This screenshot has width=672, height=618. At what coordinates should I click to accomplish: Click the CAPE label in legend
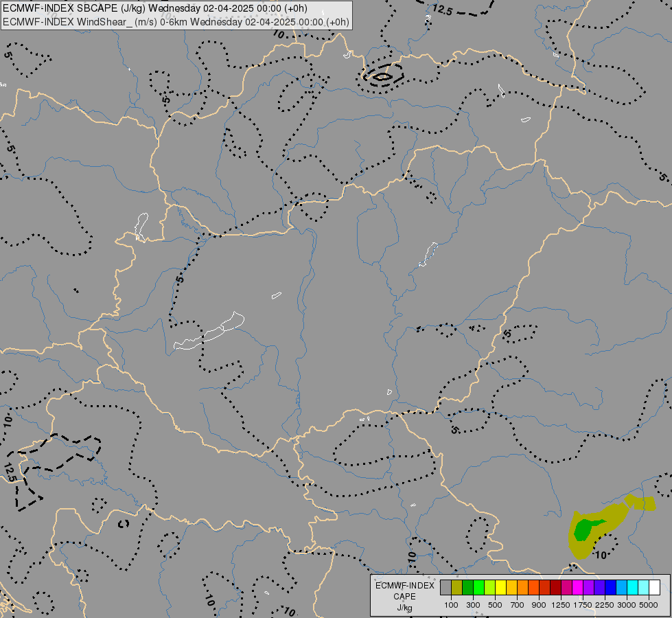pos(404,597)
